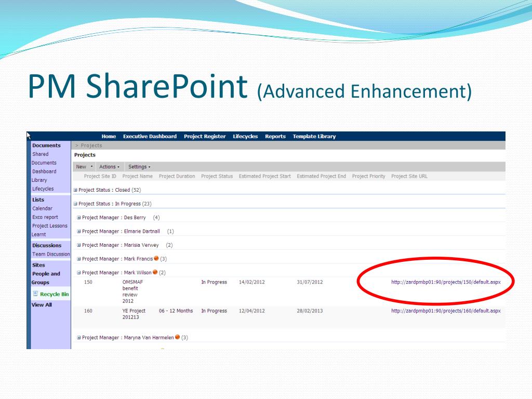The image size is (532, 399).
Task: Expand Project Manager Marisia Verwey group
Action: click(79, 245)
